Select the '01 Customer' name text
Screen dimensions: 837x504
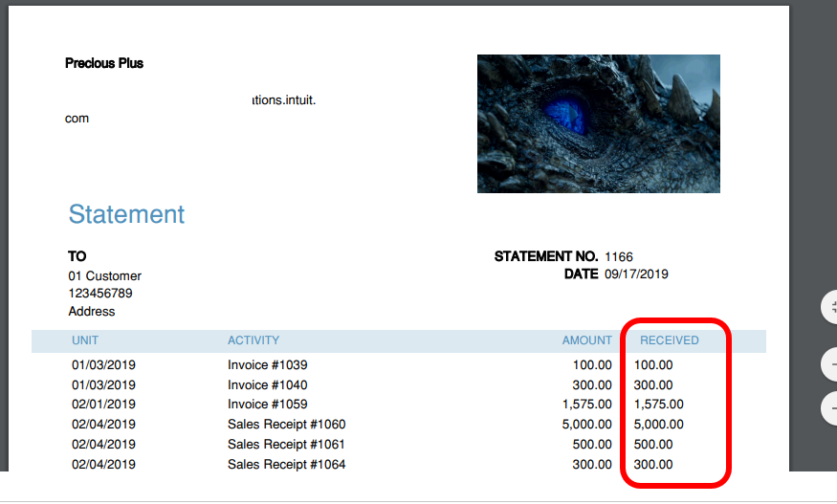coord(104,276)
